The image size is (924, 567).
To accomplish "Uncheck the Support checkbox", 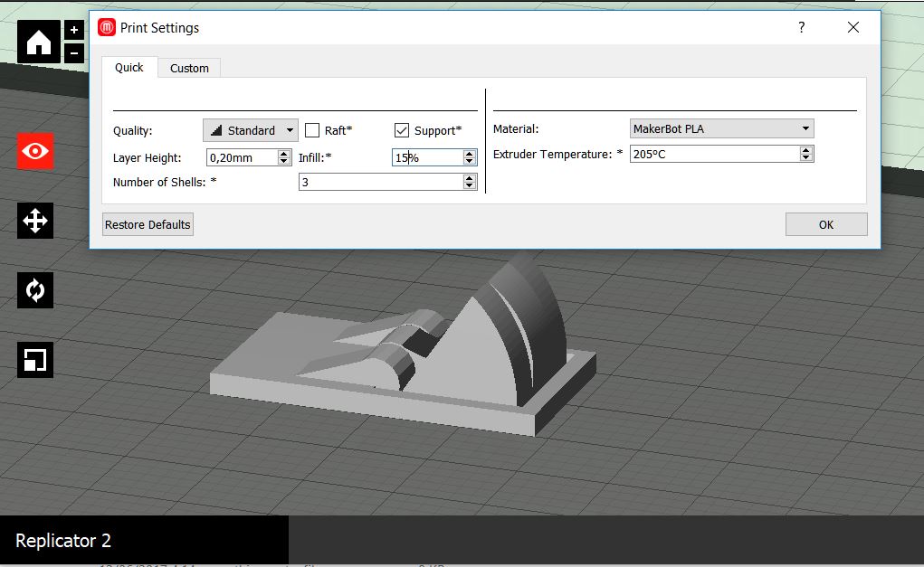I will tap(402, 130).
